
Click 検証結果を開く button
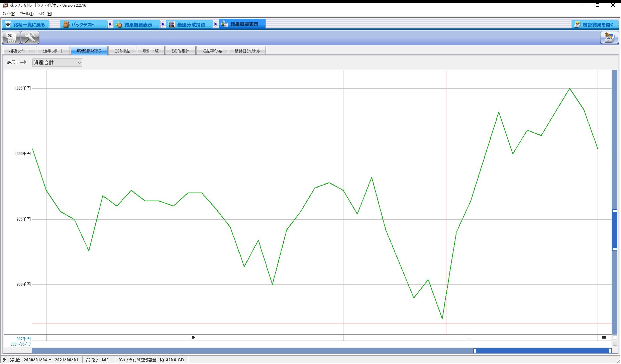(x=595, y=24)
